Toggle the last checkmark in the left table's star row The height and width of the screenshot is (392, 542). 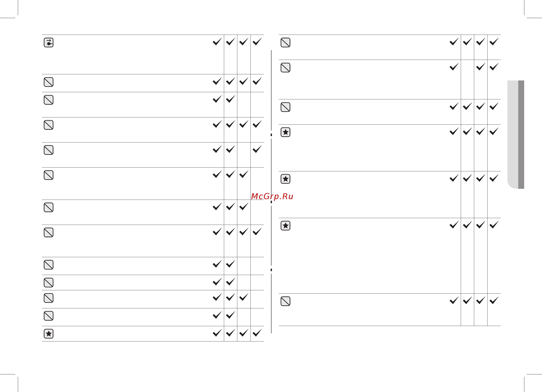pyautogui.click(x=257, y=333)
